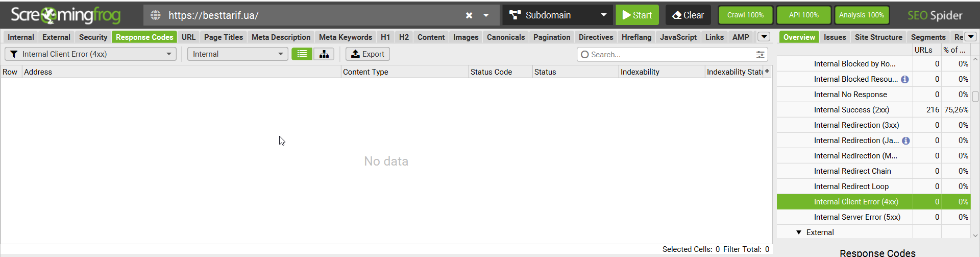Click info icon beside Internal Blocked Resource
The width and height of the screenshot is (980, 257).
point(905,79)
